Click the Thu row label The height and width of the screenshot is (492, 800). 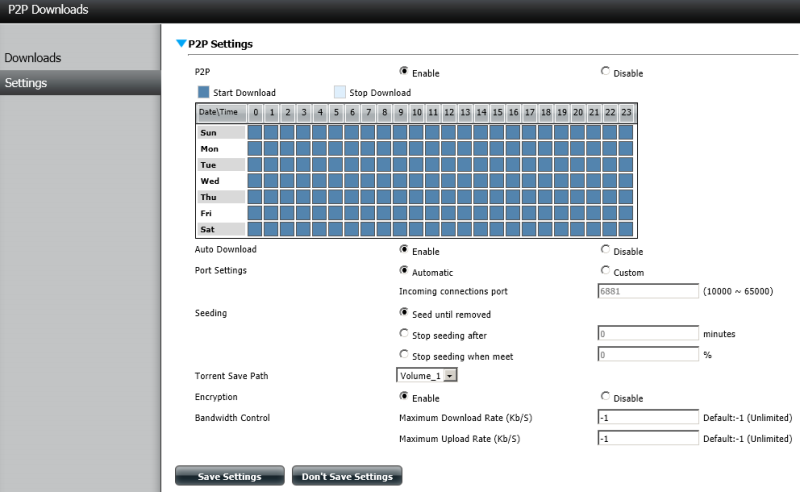[221, 197]
